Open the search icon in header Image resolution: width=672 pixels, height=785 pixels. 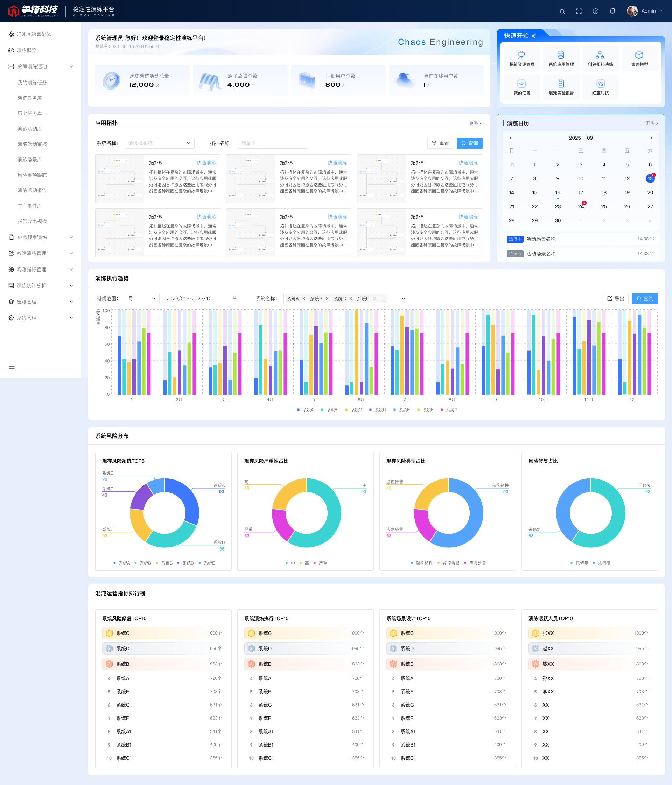click(562, 11)
